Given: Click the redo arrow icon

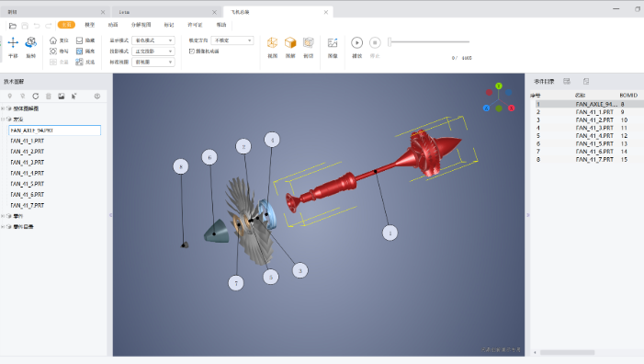Looking at the screenshot, I should point(49,26).
